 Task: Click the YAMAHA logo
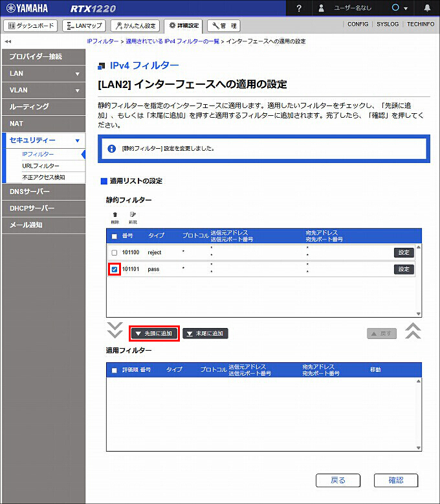(27, 8)
